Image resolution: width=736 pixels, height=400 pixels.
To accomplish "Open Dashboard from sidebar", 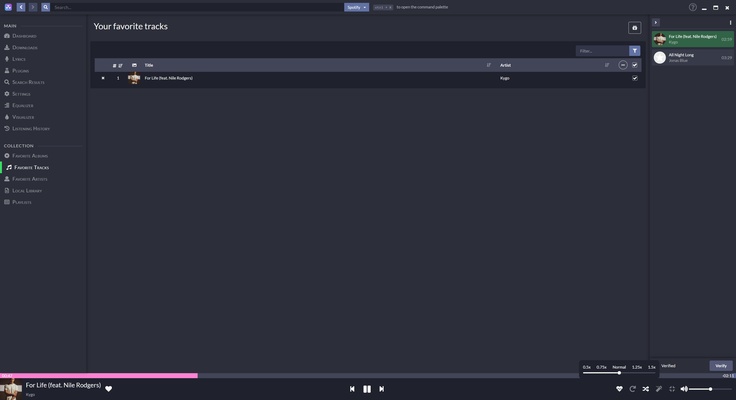I will pyautogui.click(x=20, y=36).
